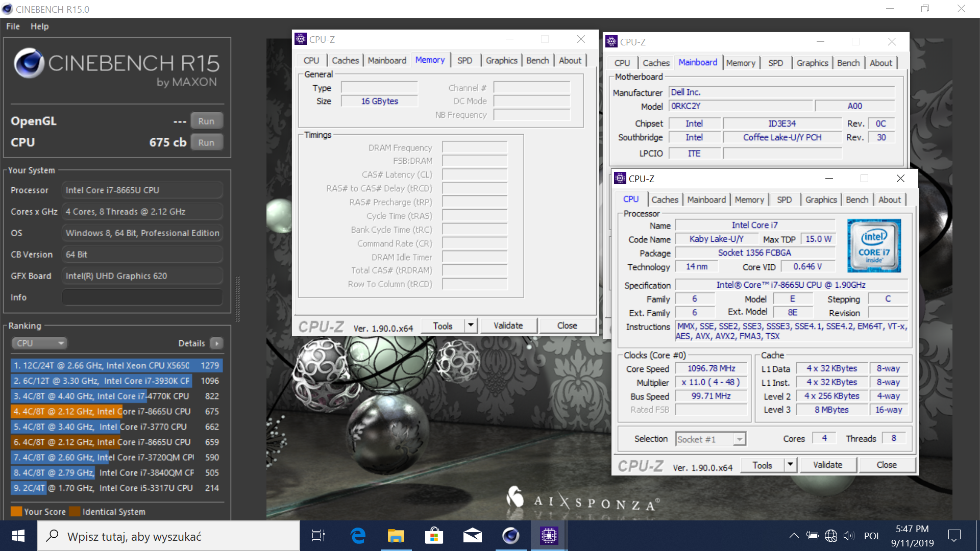Click Tools button in Memory window
This screenshot has height=551, width=980.
click(x=443, y=325)
